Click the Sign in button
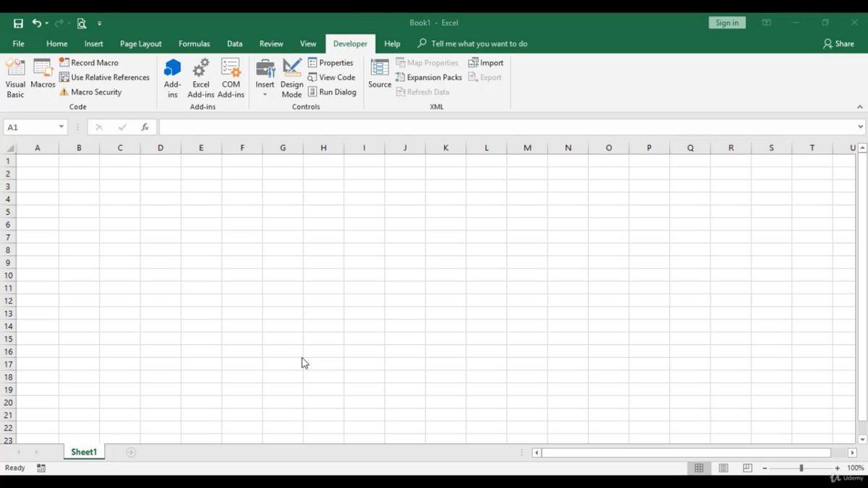Image resolution: width=868 pixels, height=488 pixels. tap(726, 22)
